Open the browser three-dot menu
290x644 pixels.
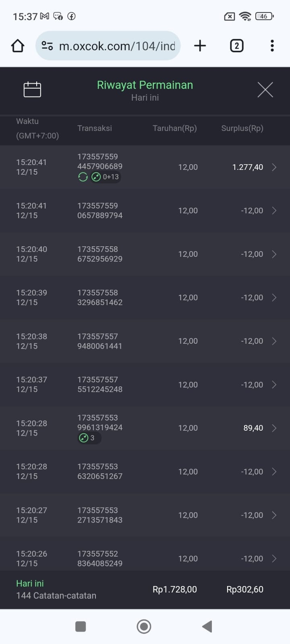click(272, 46)
